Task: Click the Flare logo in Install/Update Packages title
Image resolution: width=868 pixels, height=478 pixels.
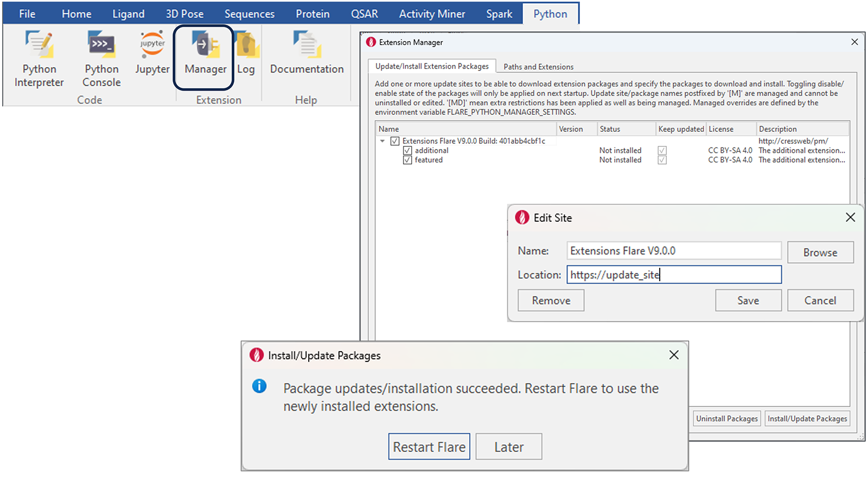Action: tap(256, 355)
